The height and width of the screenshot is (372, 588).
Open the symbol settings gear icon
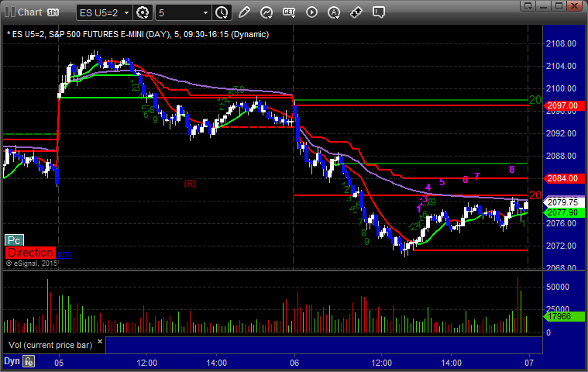(x=143, y=12)
